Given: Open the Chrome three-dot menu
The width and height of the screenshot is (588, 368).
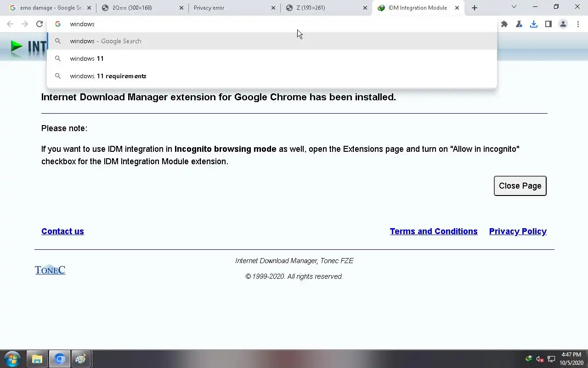Looking at the screenshot, I should click(x=578, y=24).
